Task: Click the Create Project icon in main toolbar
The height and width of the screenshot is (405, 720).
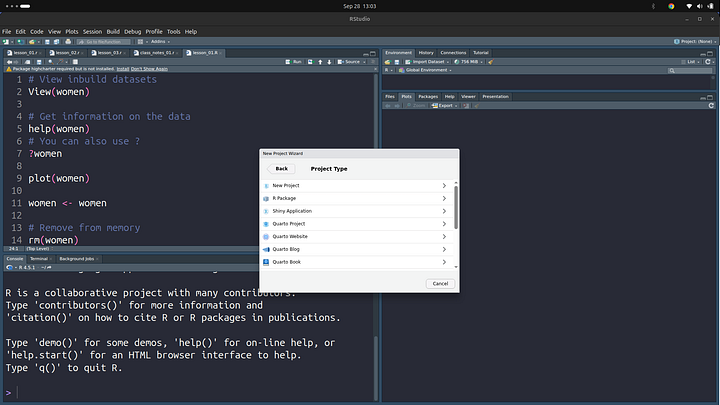Action: pyautogui.click(x=21, y=42)
